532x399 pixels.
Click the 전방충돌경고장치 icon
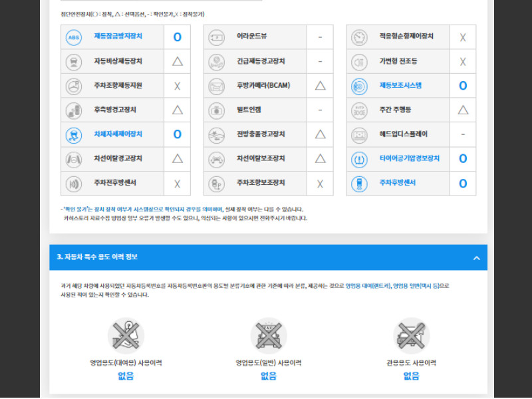click(x=217, y=135)
